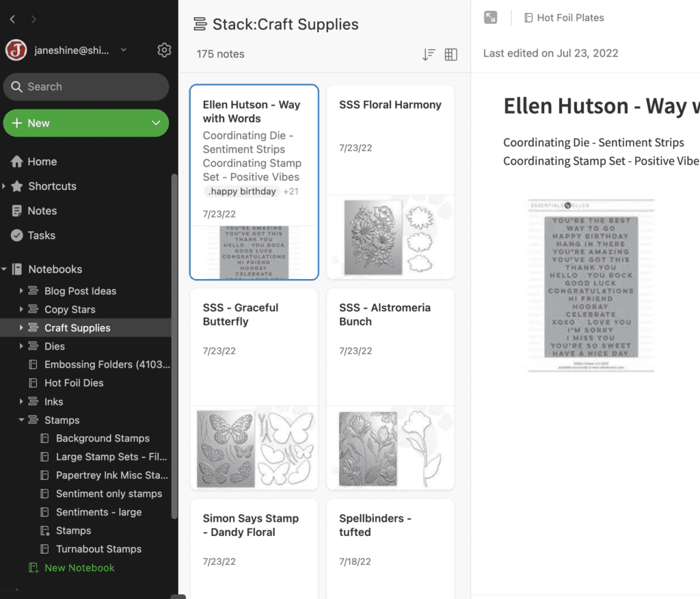This screenshot has height=599, width=700.
Task: Open the Home section
Action: (42, 161)
